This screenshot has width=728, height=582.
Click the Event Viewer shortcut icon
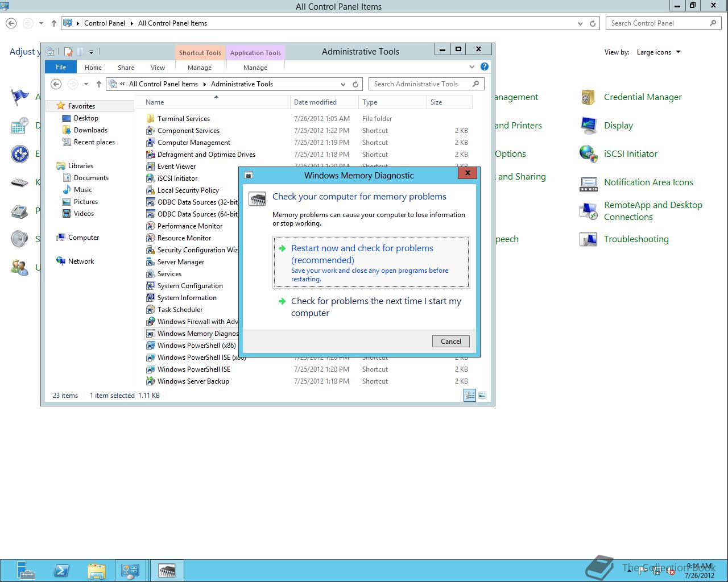[x=150, y=166]
